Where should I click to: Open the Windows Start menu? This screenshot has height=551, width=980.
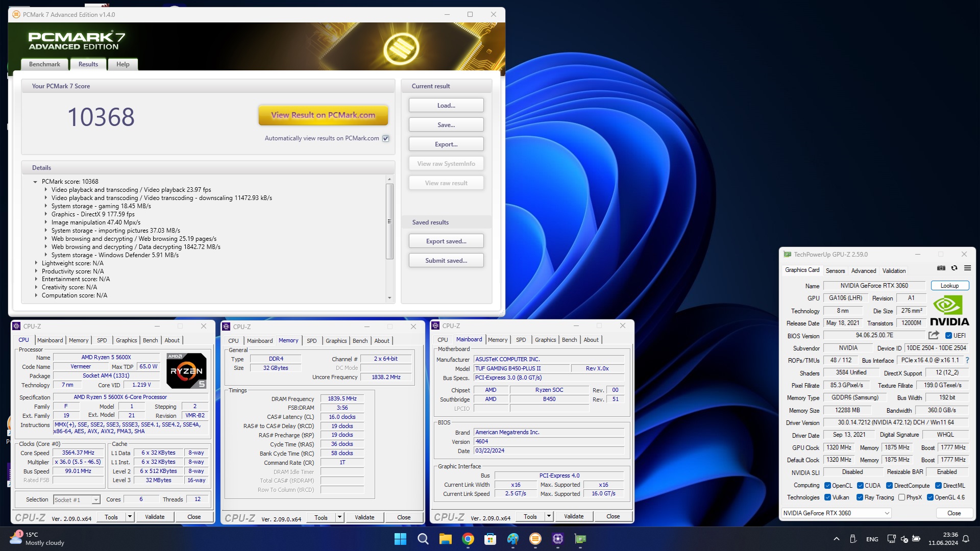(401, 539)
